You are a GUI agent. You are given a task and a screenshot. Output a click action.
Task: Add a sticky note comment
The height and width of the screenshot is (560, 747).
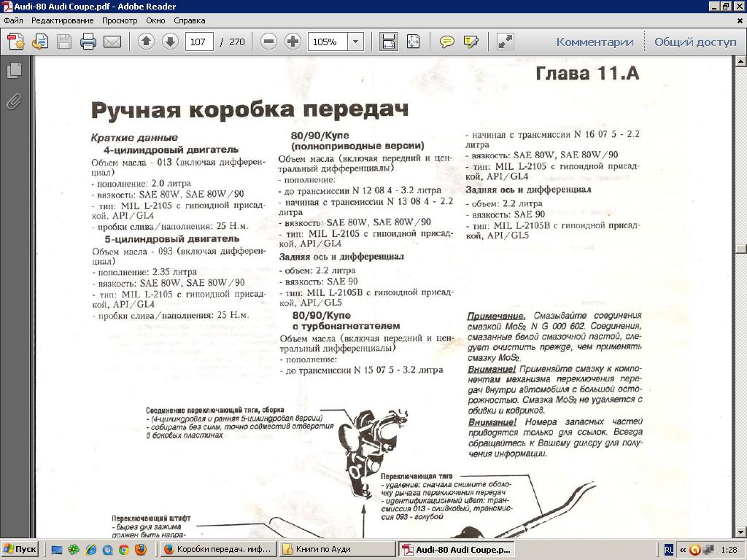446,42
